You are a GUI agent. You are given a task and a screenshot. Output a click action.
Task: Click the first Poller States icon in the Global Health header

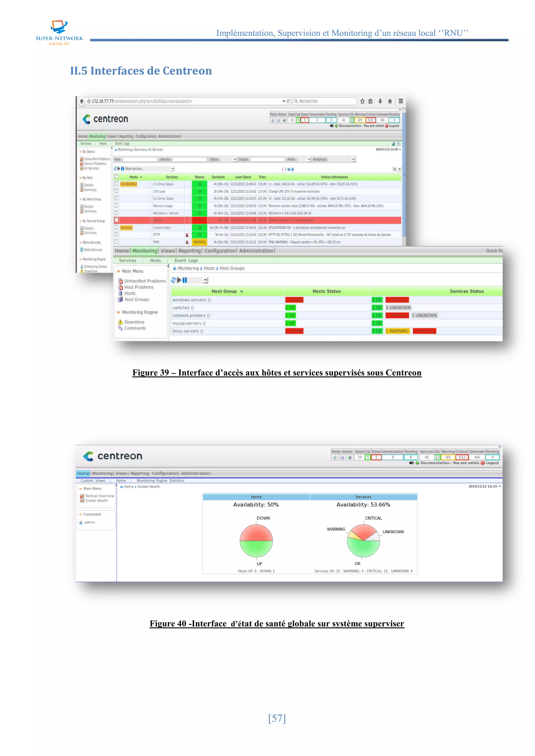pos(335,457)
